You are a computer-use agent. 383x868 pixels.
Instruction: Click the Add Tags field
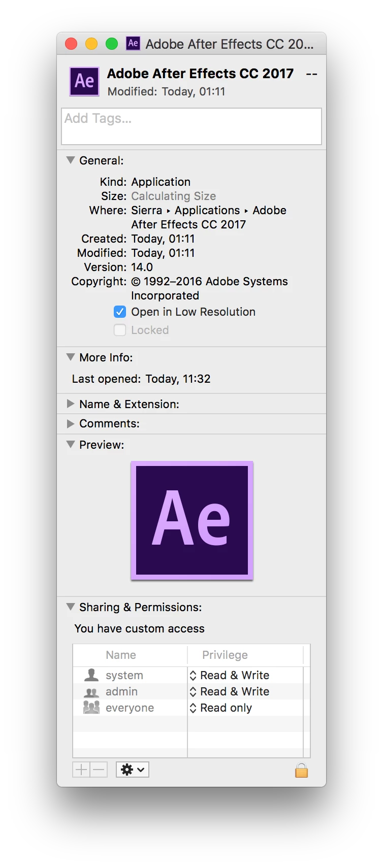click(191, 126)
